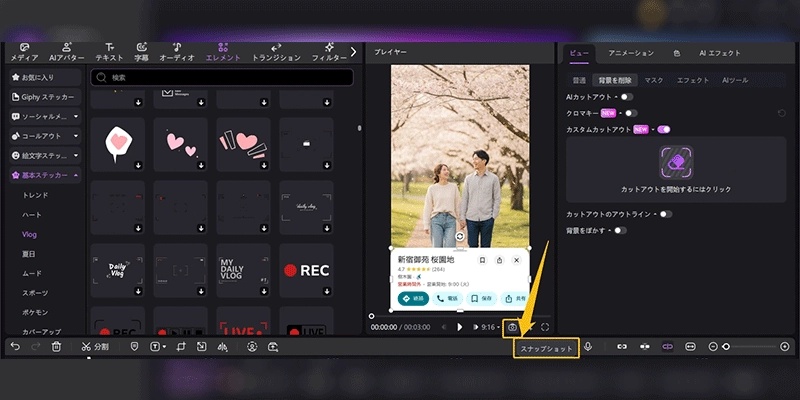This screenshot has height=400, width=800.
Task: Open the AI エフェクト tab
Action: (720, 53)
